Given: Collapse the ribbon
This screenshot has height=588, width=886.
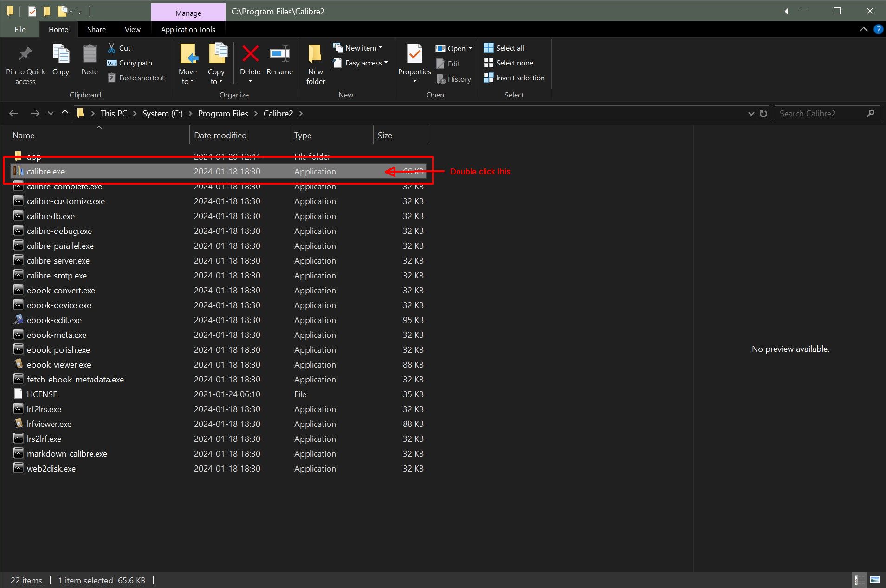Looking at the screenshot, I should 863,29.
